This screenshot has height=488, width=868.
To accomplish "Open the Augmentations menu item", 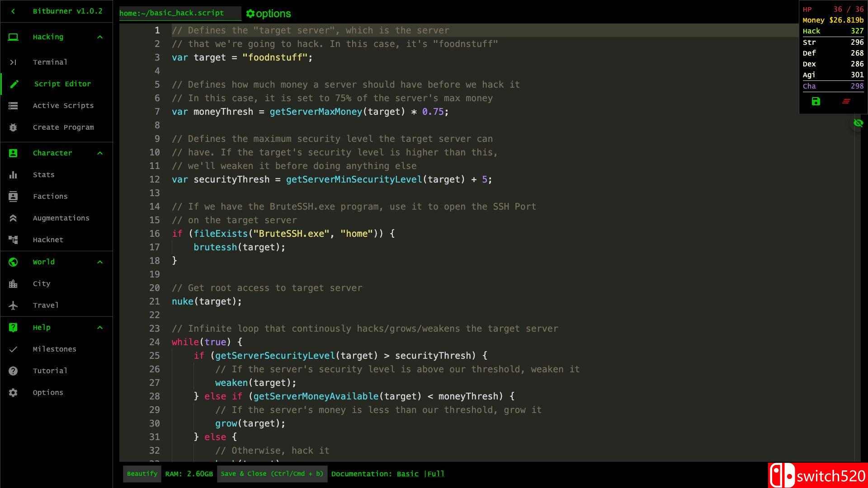I will point(61,218).
